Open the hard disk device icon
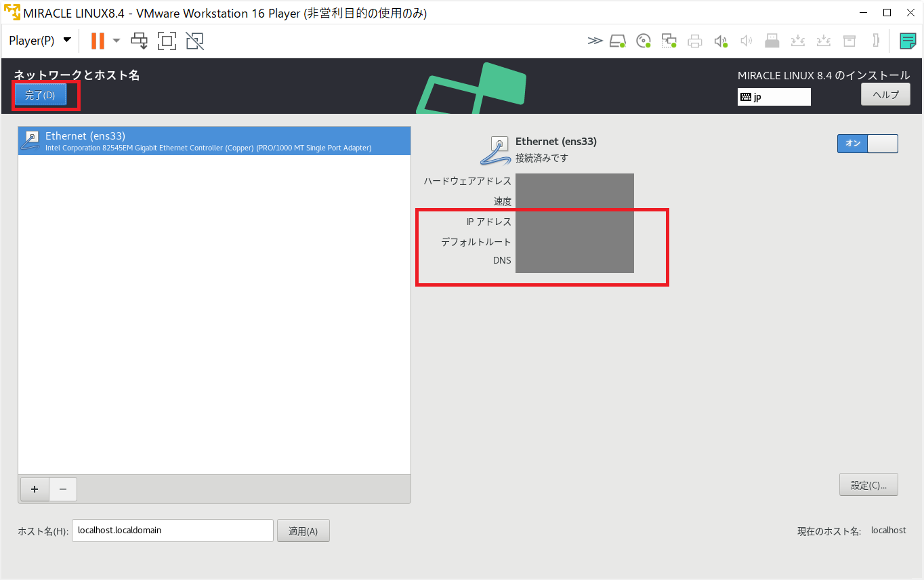Screen dimensions: 924x580 (617, 41)
